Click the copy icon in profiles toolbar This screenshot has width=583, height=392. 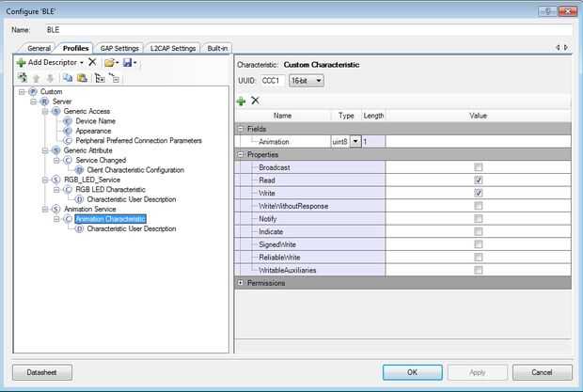click(68, 78)
